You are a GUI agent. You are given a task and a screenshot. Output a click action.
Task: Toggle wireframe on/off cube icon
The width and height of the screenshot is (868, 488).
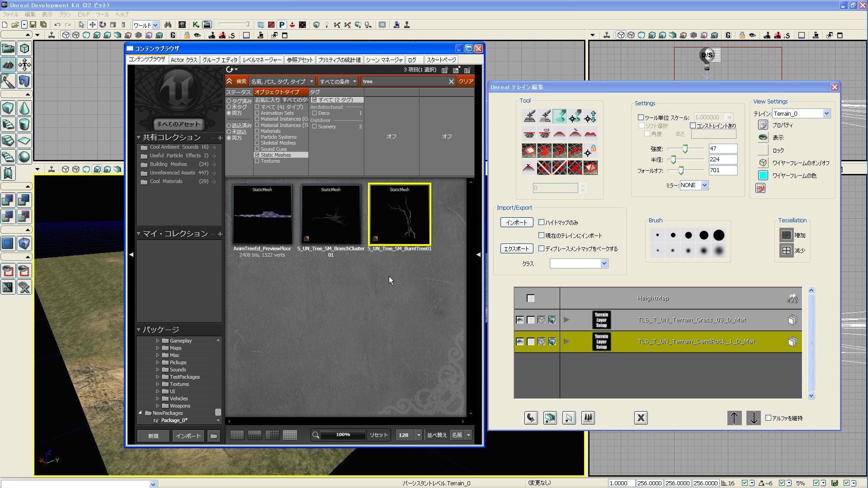click(763, 163)
